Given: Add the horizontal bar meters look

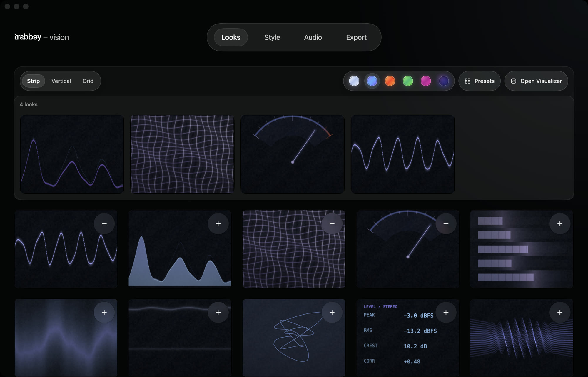Looking at the screenshot, I should (x=560, y=224).
